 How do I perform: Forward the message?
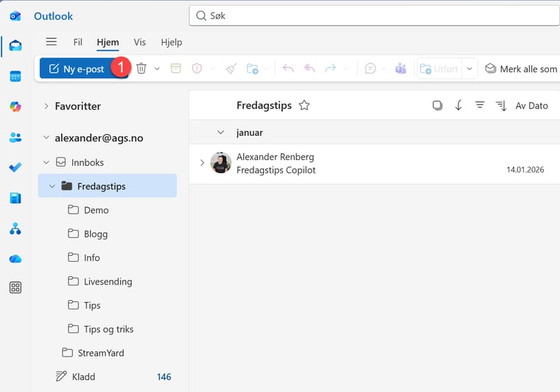click(330, 69)
